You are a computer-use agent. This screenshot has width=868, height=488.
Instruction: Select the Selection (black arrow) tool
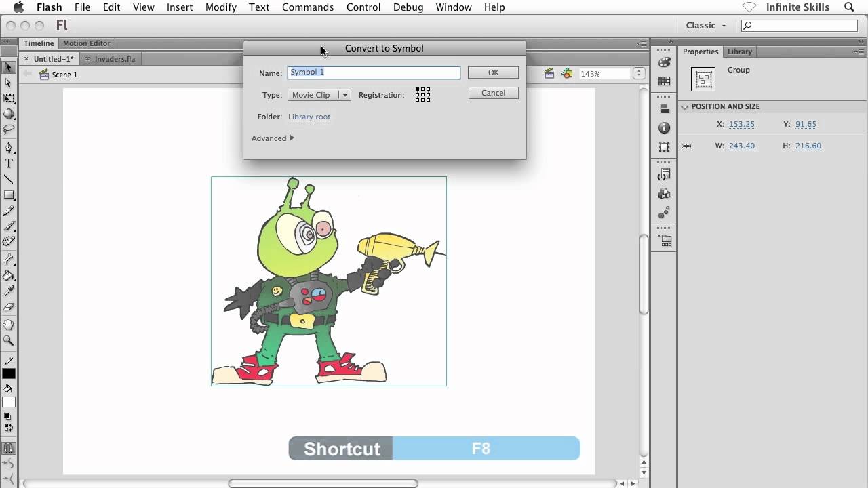click(9, 67)
